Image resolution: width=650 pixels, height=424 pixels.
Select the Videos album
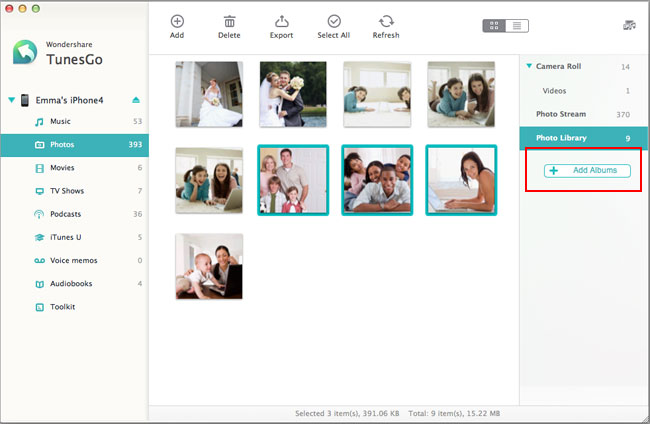584,91
